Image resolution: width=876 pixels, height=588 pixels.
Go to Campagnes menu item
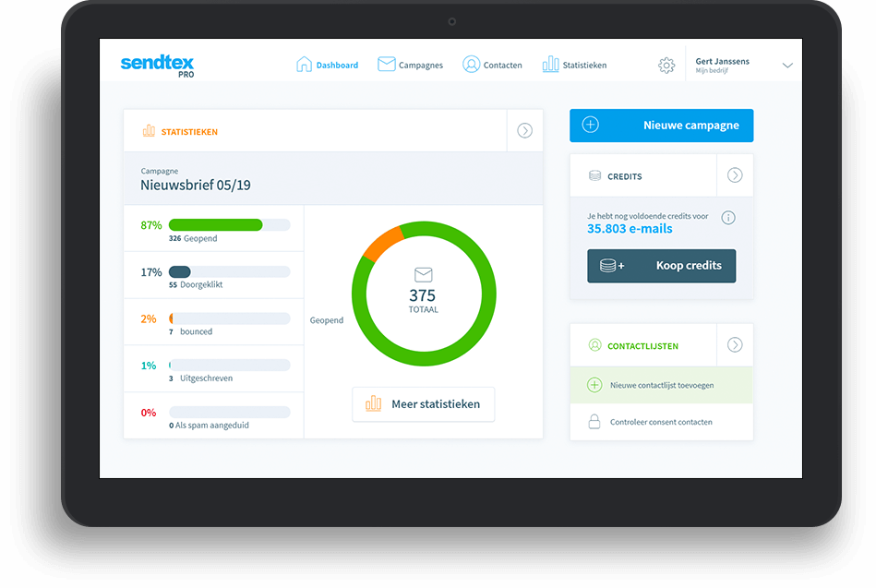[x=410, y=65]
